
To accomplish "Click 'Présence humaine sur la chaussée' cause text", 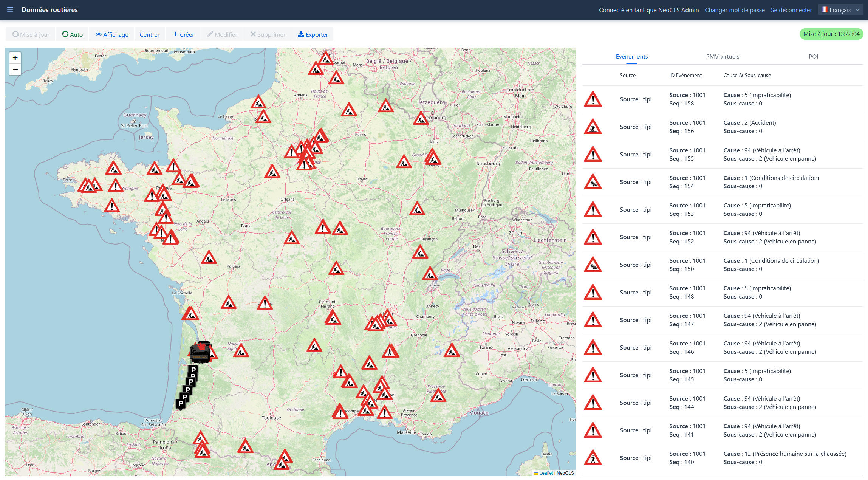I will point(799,454).
